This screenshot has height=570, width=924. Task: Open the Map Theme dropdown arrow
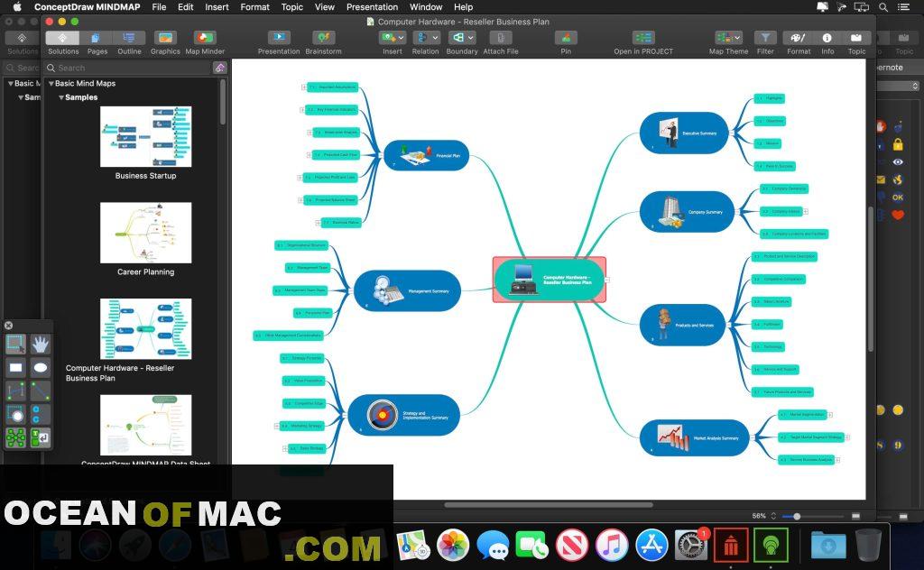737,38
